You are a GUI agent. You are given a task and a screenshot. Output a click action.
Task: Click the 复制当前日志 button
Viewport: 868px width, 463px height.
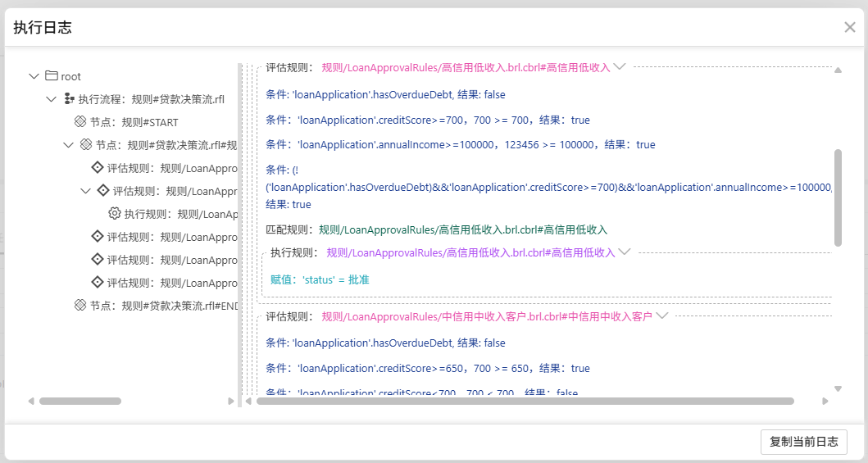804,442
